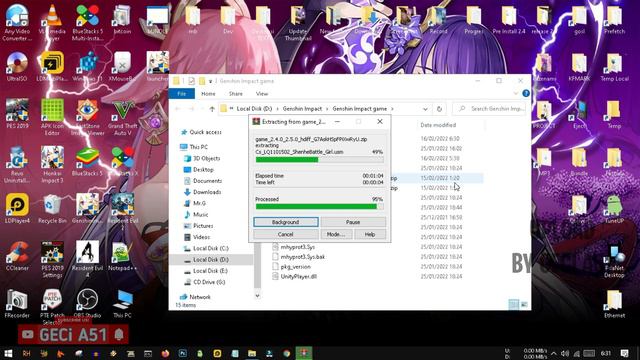This screenshot has height=360, width=640.
Task: Expand arrow after Genshin Impact game breadcrumb
Action: point(392,109)
